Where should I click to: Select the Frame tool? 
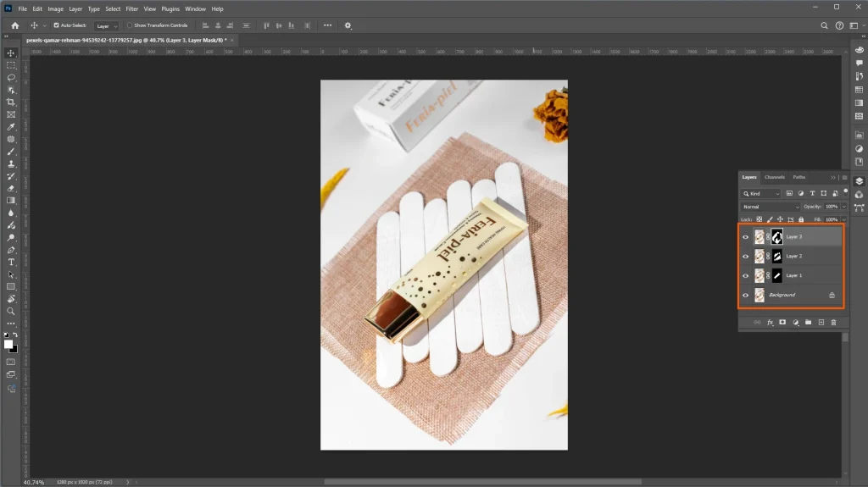point(11,114)
